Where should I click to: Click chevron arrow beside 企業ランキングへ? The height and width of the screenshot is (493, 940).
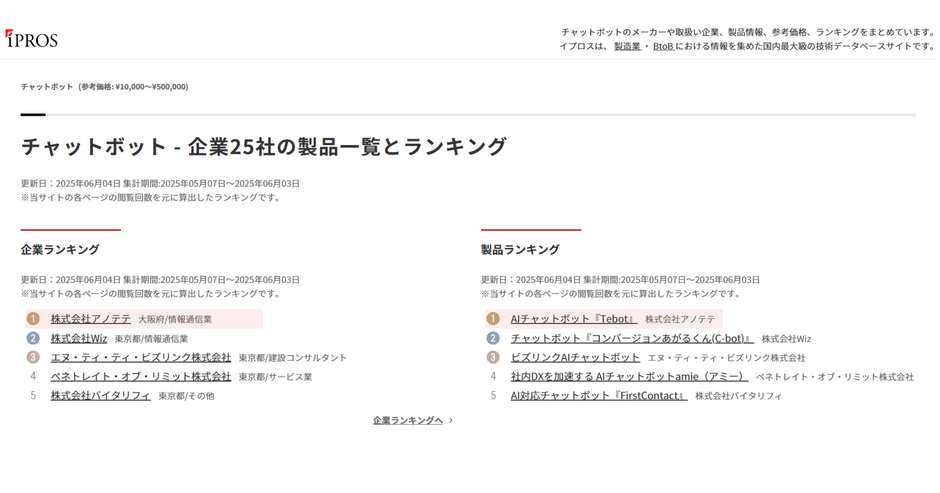[451, 421]
